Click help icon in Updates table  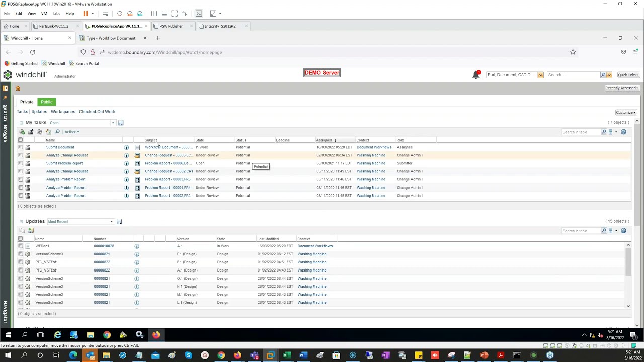pos(623,231)
